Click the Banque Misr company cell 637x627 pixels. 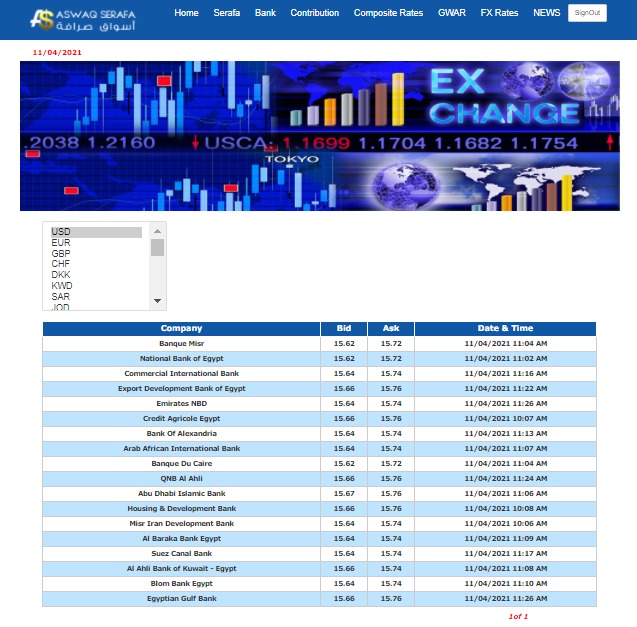coord(182,344)
